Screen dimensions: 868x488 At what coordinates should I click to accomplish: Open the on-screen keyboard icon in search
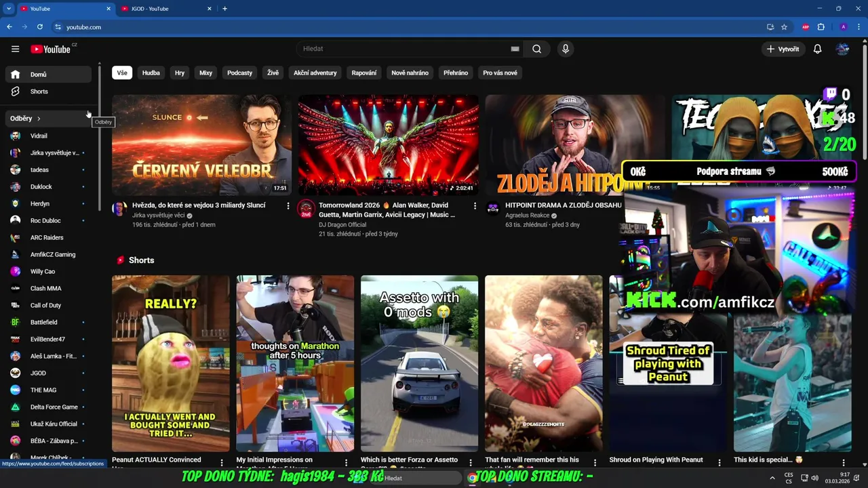(515, 49)
